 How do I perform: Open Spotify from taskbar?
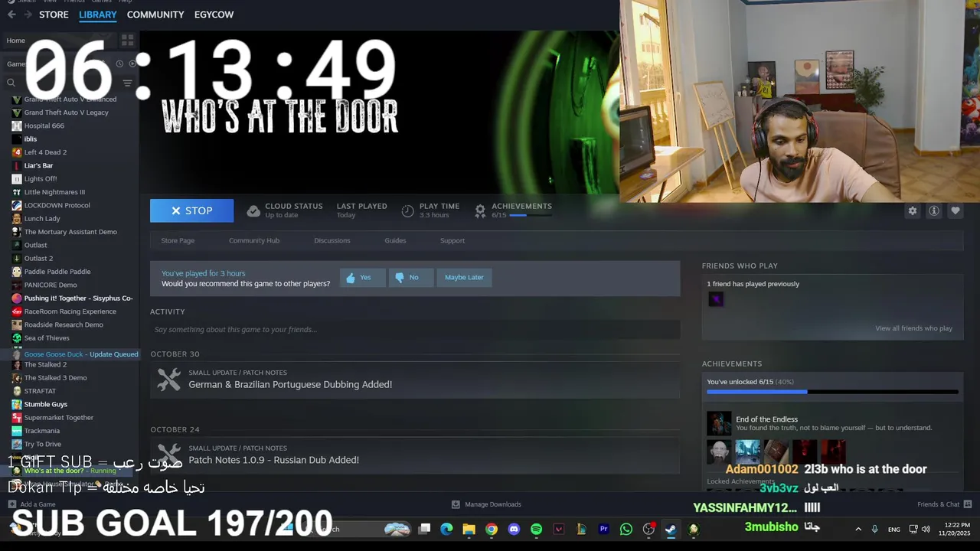click(536, 529)
